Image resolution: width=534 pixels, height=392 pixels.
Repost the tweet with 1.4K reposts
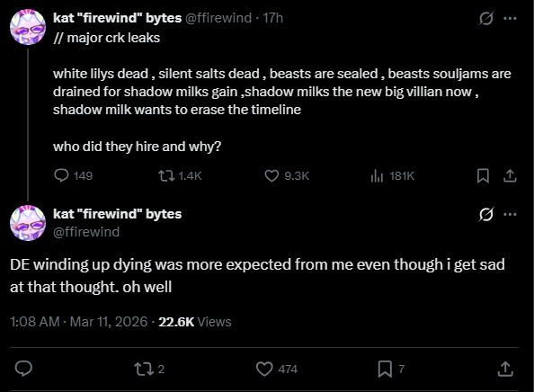pos(180,175)
